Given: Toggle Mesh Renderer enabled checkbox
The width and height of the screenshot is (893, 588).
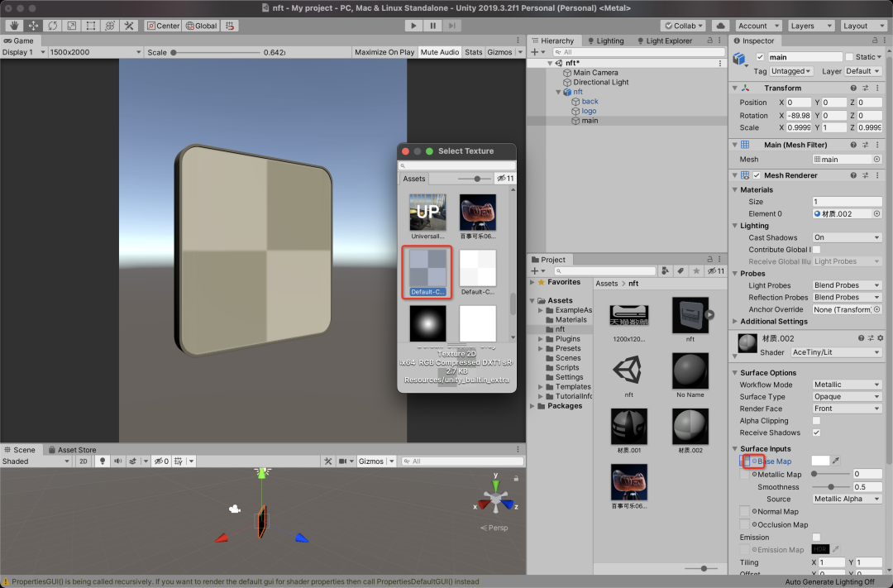Looking at the screenshot, I should click(757, 175).
